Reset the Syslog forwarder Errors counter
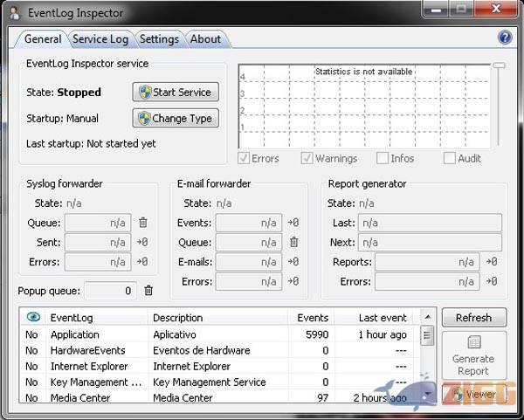 (x=142, y=261)
